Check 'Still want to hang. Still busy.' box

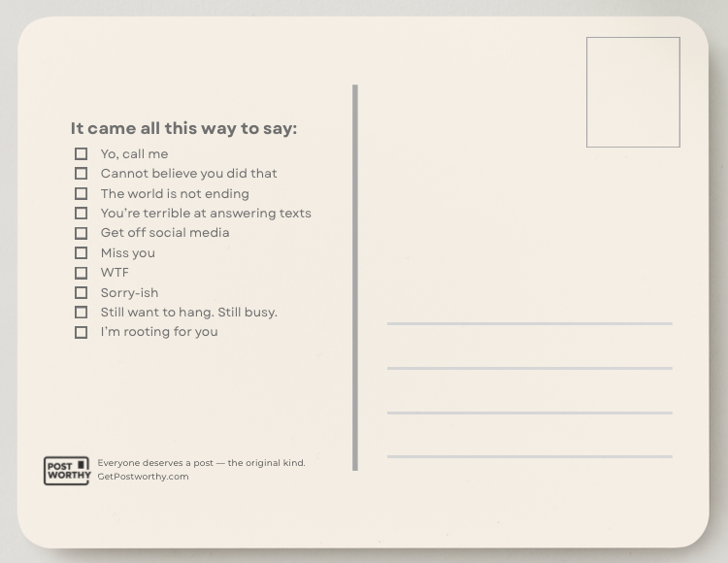coord(82,313)
